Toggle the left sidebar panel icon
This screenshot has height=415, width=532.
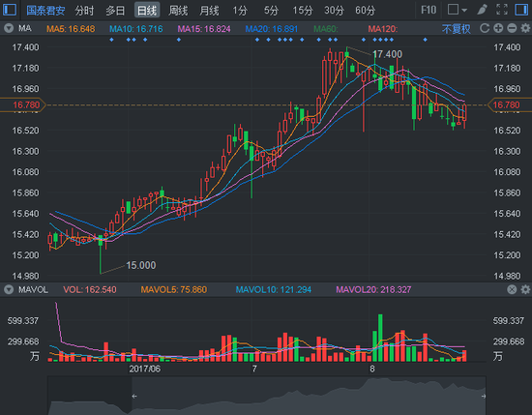(x=9, y=10)
